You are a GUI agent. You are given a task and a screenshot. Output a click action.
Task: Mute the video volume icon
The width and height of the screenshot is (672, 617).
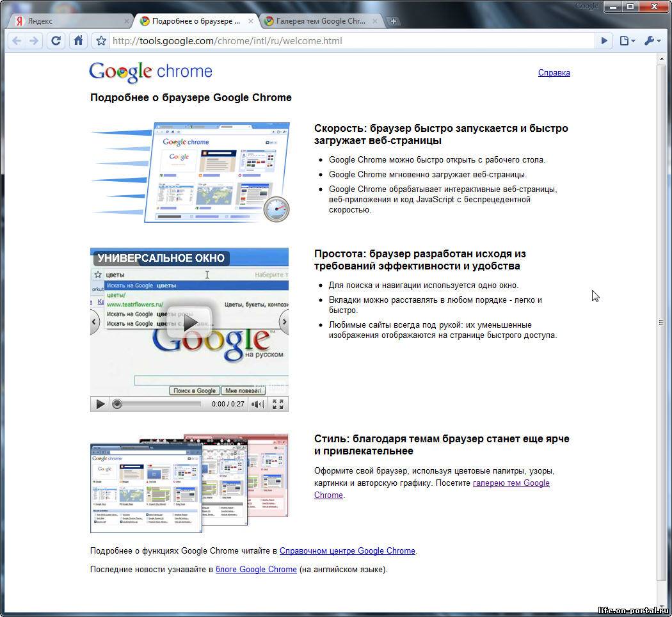[257, 404]
